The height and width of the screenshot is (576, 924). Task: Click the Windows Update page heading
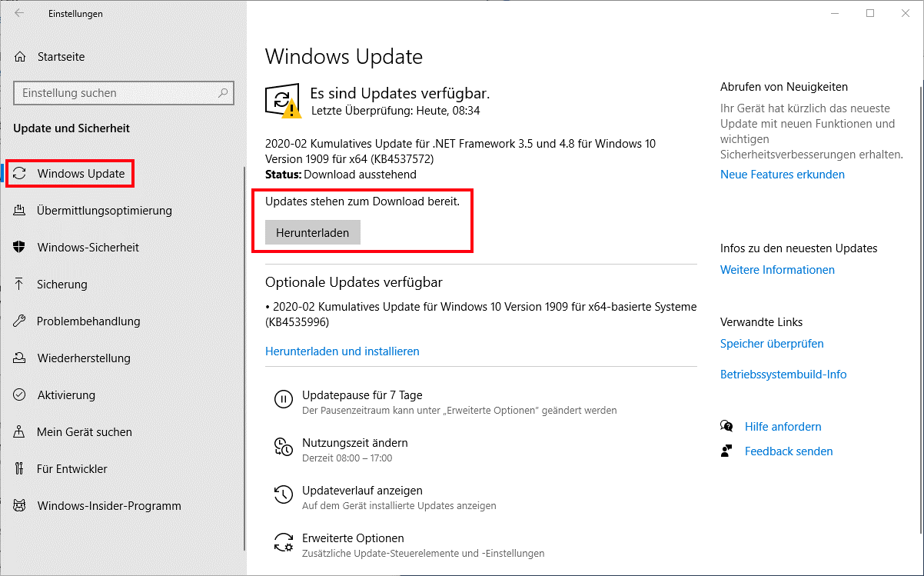(344, 56)
